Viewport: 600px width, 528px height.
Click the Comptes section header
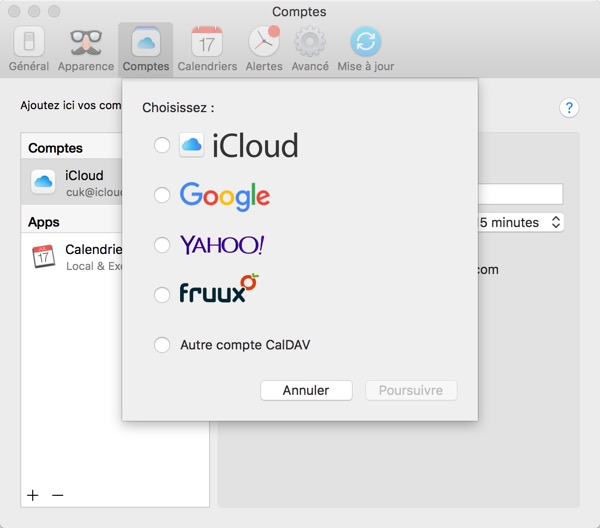coord(55,148)
